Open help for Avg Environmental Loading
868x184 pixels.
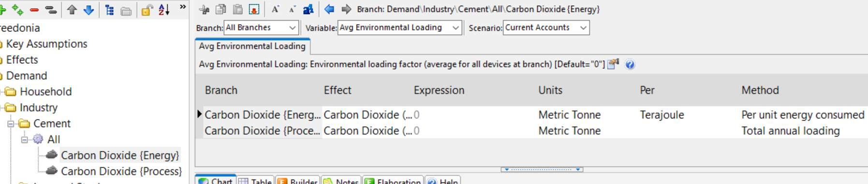[630, 64]
